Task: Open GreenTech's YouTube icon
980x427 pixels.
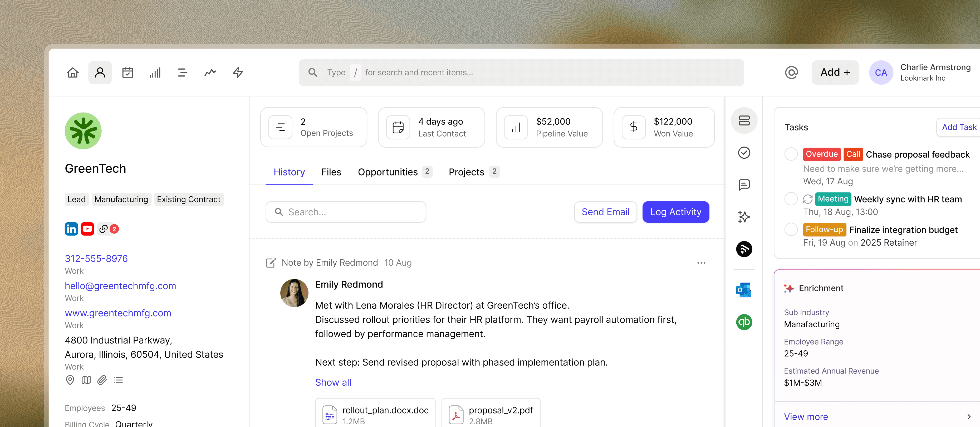Action: click(x=87, y=229)
